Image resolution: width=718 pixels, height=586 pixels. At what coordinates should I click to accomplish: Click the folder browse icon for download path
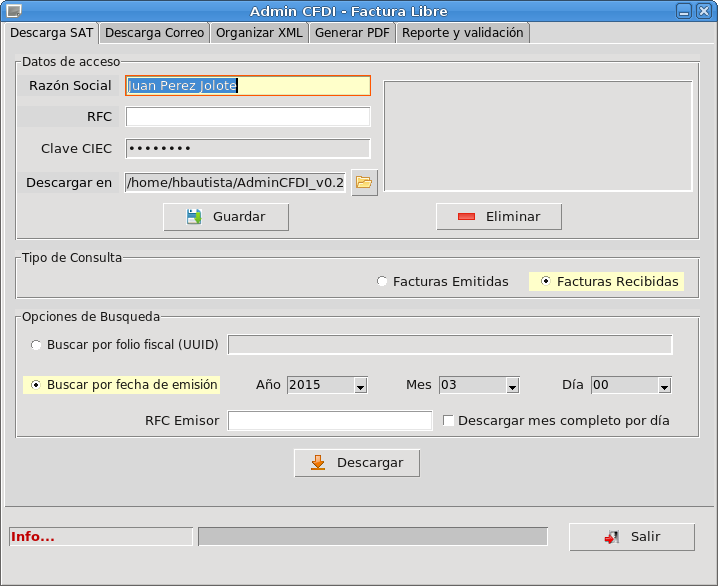point(364,183)
